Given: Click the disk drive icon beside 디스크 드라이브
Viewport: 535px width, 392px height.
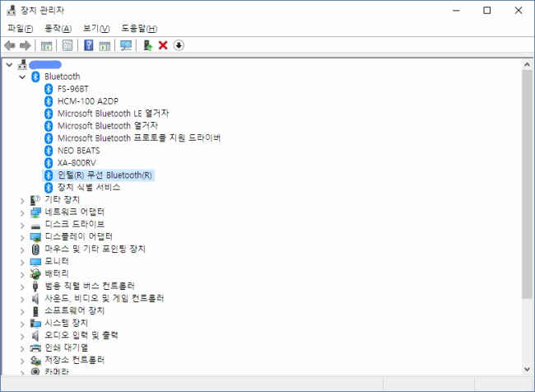Looking at the screenshot, I should tap(35, 226).
